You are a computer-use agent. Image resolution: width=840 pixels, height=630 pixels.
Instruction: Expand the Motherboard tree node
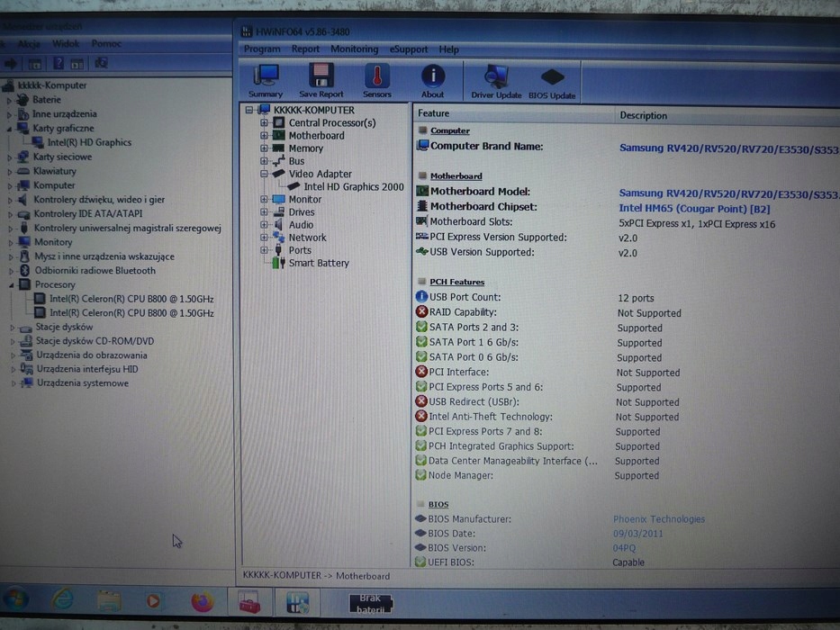264,136
